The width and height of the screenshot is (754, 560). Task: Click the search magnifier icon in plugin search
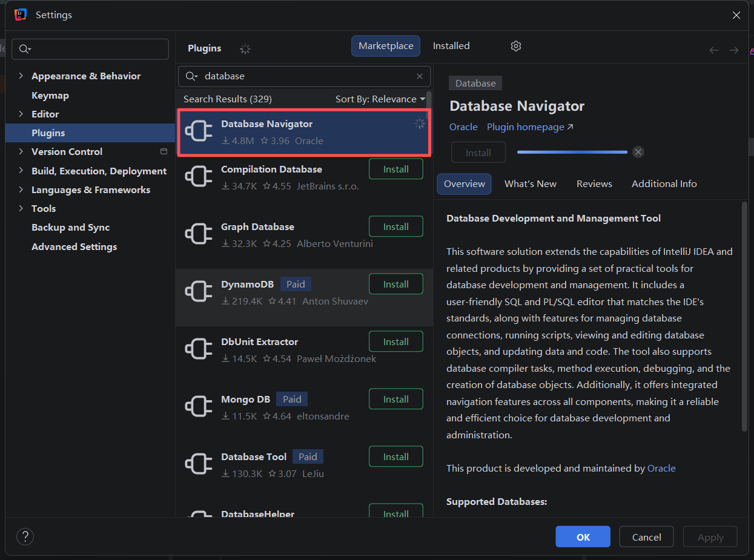191,76
